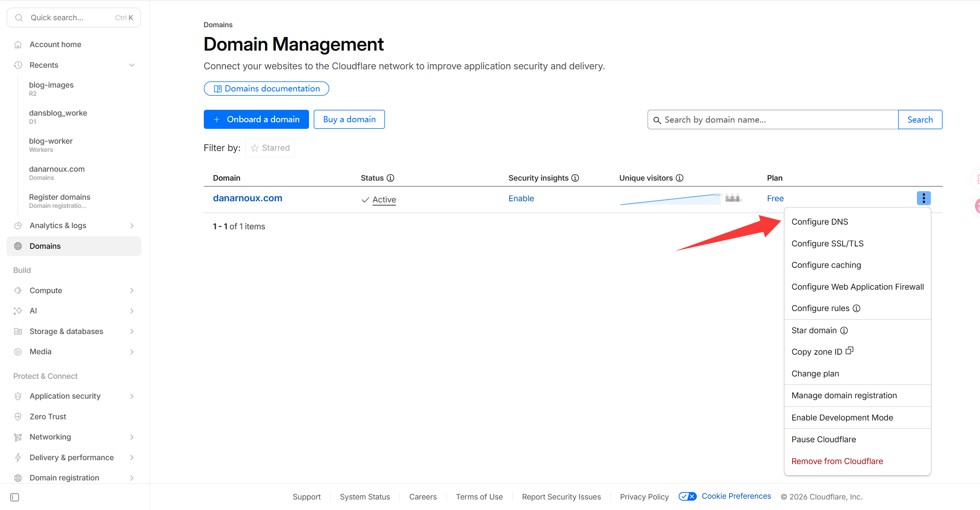980x510 pixels.
Task: Open the Domains documentation link
Action: (266, 89)
